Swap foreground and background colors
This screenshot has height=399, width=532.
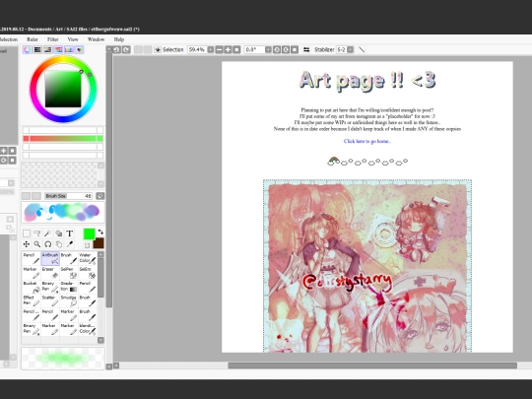100,233
